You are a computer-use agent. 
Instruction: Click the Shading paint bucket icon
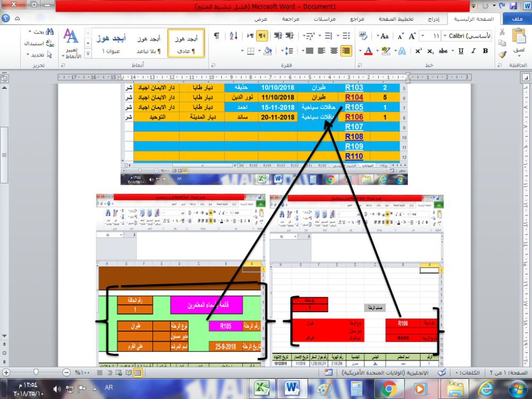click(268, 51)
